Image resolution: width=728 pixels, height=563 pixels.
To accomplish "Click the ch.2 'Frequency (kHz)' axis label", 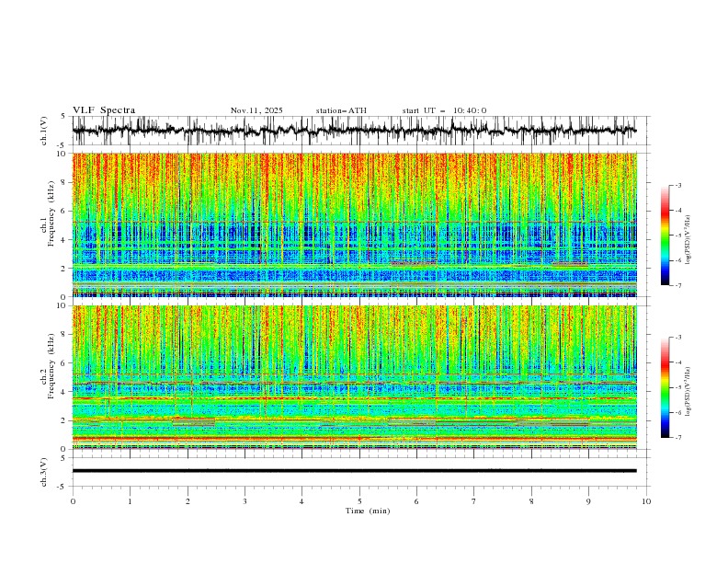I will pyautogui.click(x=51, y=366).
